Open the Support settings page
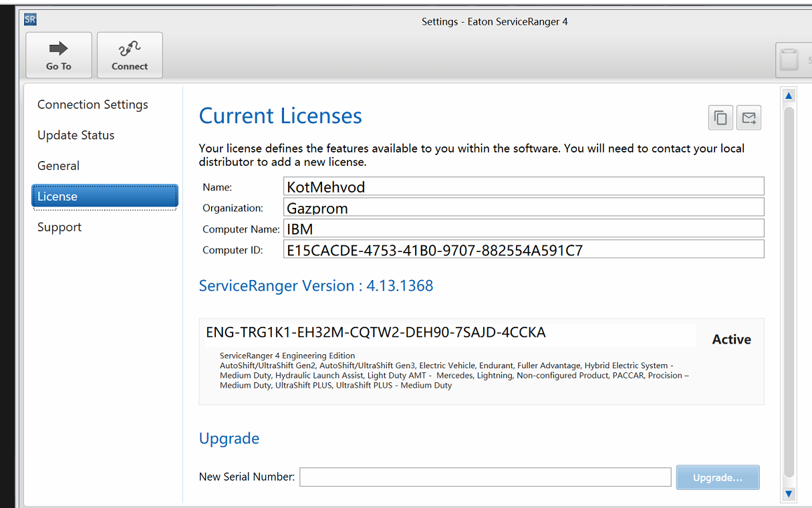Screen dimensions: 812x508 (59, 227)
